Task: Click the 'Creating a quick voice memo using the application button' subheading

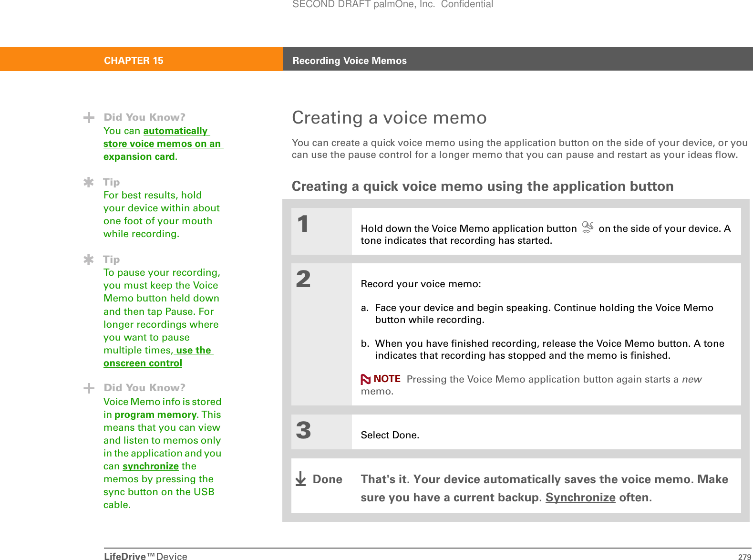Action: tap(483, 186)
